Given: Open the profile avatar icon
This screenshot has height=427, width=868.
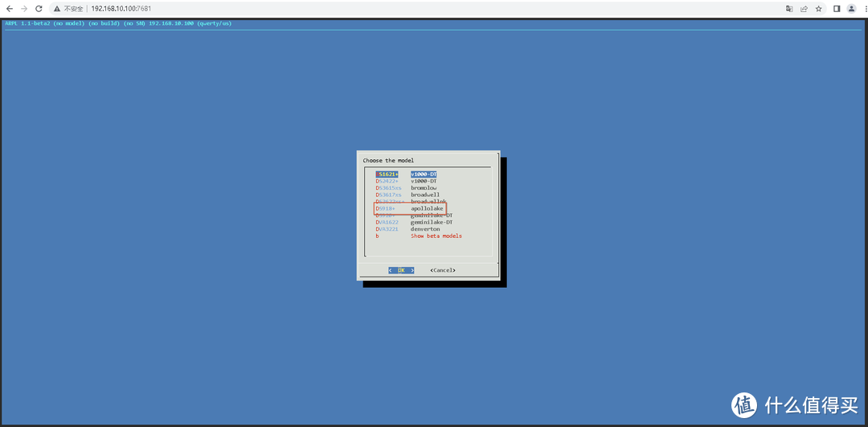Looking at the screenshot, I should point(851,9).
